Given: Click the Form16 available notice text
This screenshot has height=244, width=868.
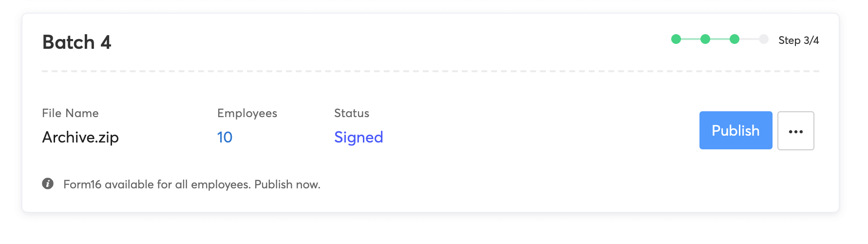Looking at the screenshot, I should 192,184.
